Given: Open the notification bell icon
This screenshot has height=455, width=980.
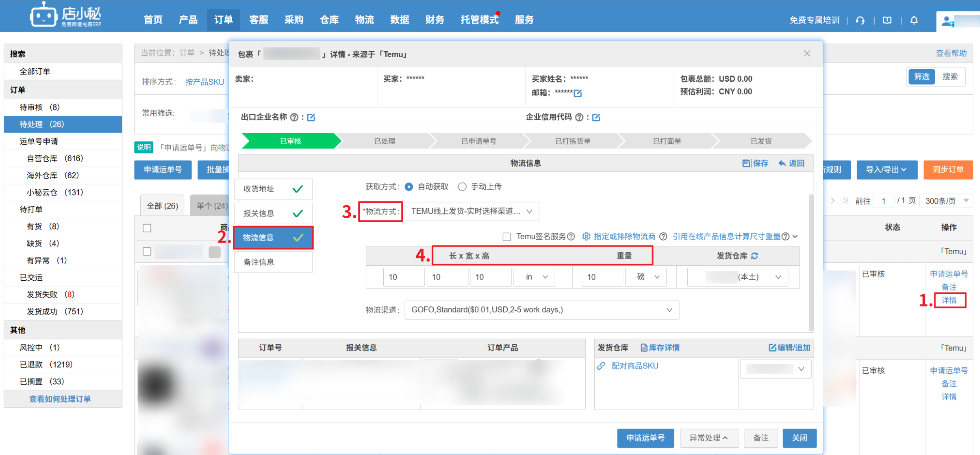Looking at the screenshot, I should pos(914,20).
